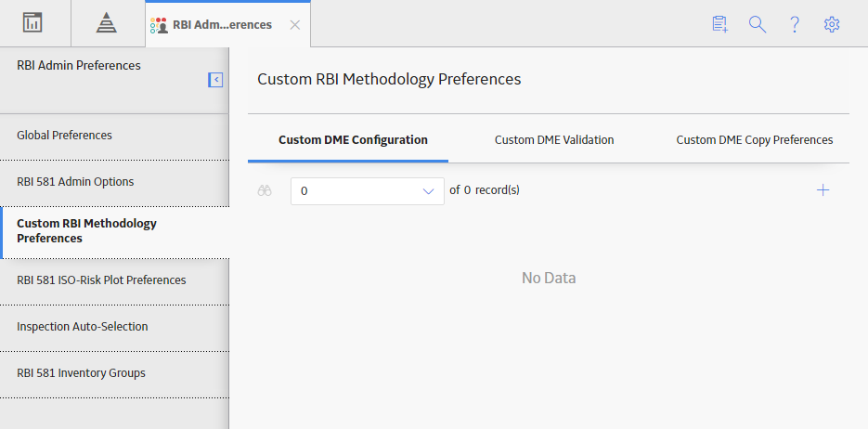Open the dashboard chart icon tab
868x429 pixels.
32,22
